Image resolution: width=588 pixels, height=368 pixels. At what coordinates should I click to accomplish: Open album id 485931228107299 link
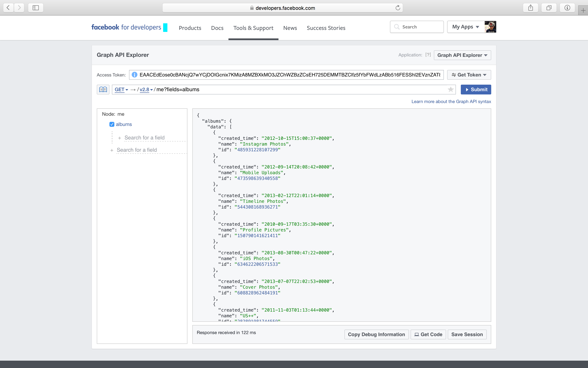(257, 150)
